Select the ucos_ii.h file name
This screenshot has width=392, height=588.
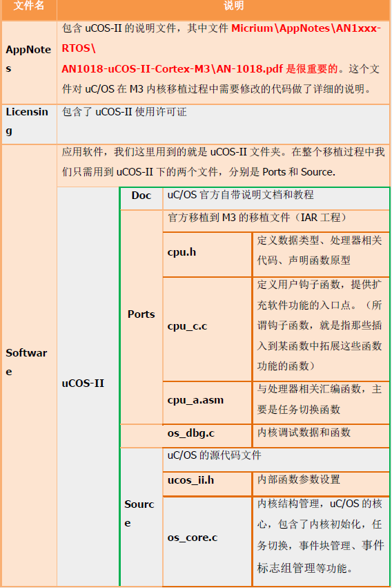[190, 480]
